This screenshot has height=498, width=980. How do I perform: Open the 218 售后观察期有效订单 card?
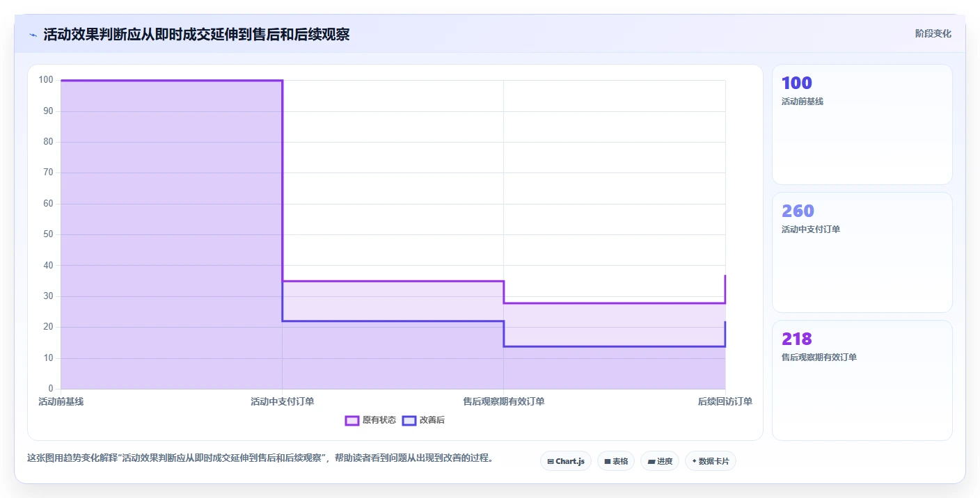pos(862,380)
